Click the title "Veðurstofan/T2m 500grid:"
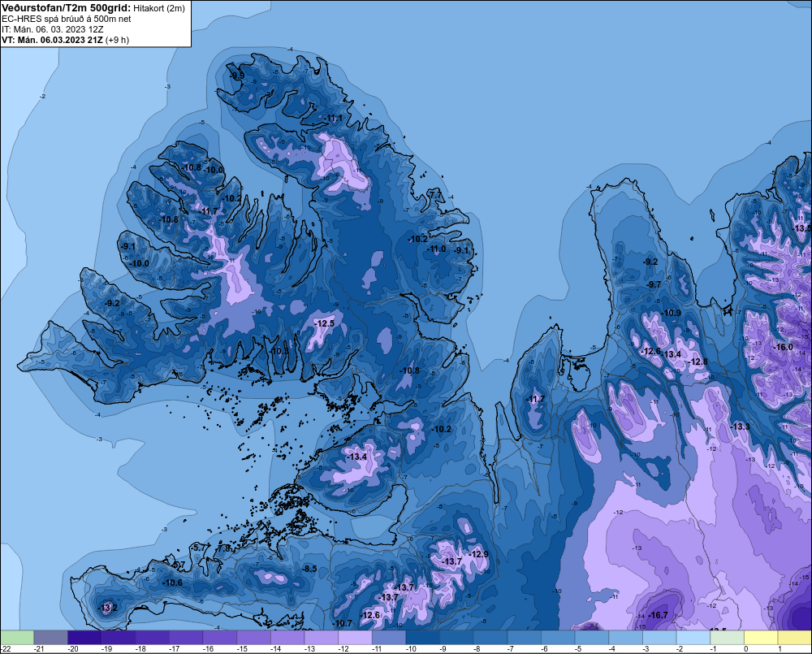This screenshot has height=654, width=812. 67,8
